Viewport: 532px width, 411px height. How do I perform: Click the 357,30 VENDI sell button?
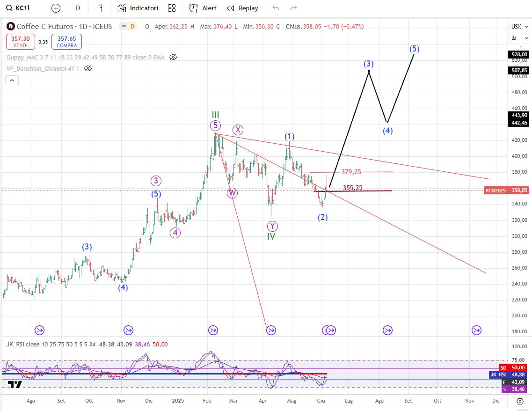pos(21,42)
